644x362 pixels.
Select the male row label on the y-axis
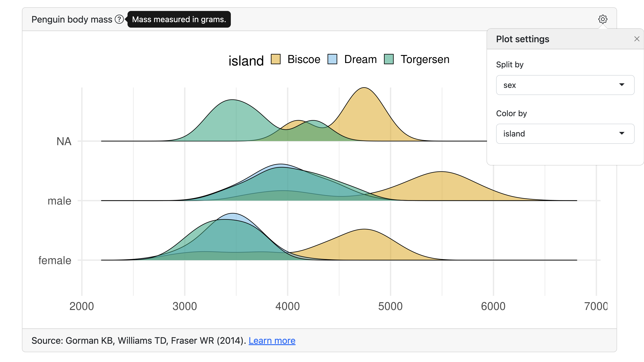[59, 201]
